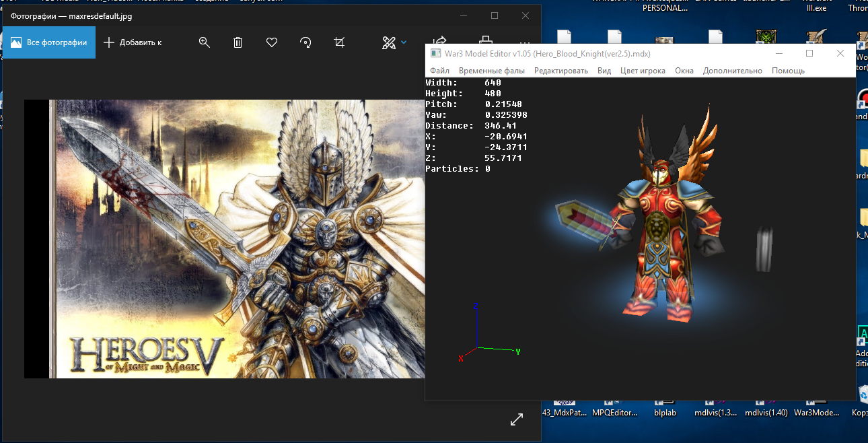Viewport: 868px width, 443px height.
Task: Open the Дополнительно menu
Action: point(733,71)
